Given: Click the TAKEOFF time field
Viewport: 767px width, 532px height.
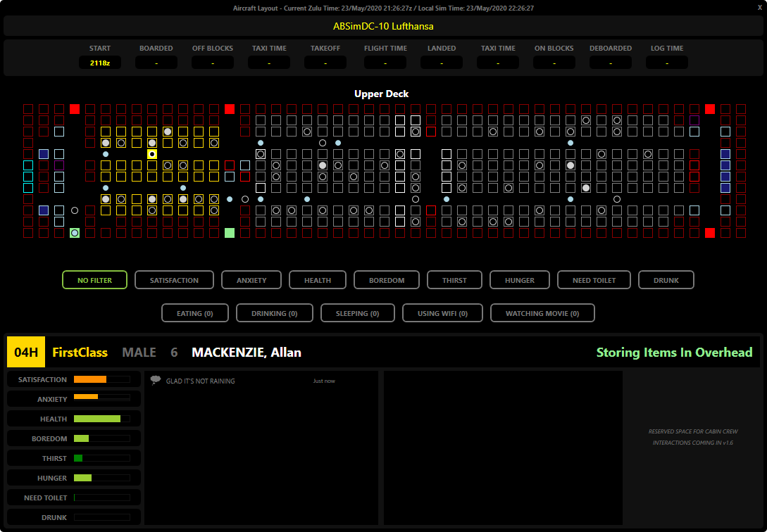Looking at the screenshot, I should [325, 63].
